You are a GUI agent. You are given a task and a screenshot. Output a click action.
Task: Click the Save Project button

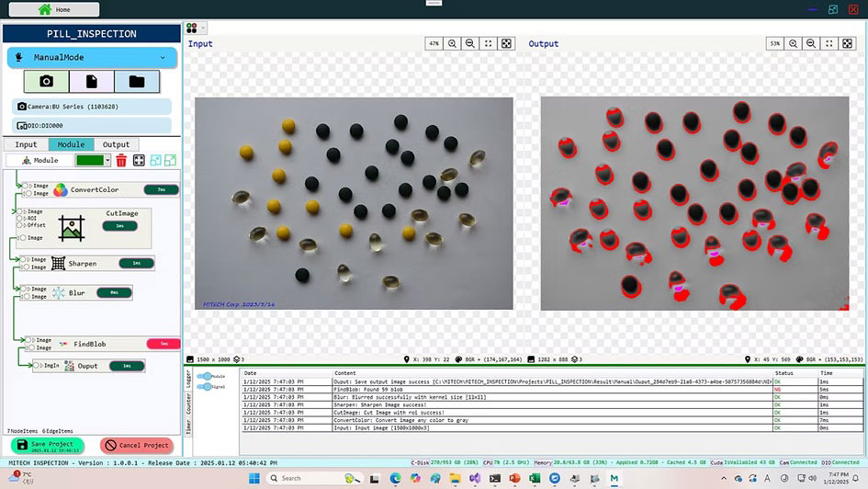(48, 446)
